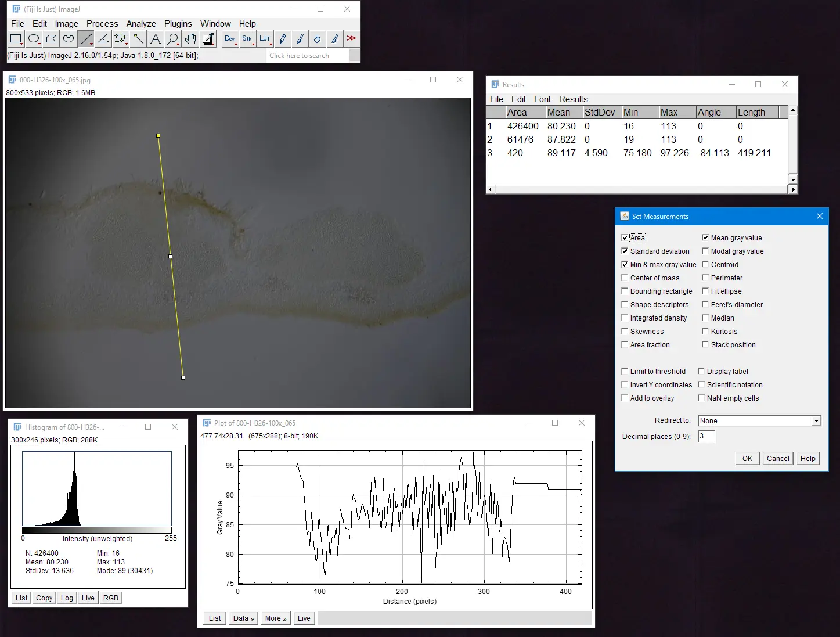
Task: Check the Display label option
Action: [x=701, y=372]
